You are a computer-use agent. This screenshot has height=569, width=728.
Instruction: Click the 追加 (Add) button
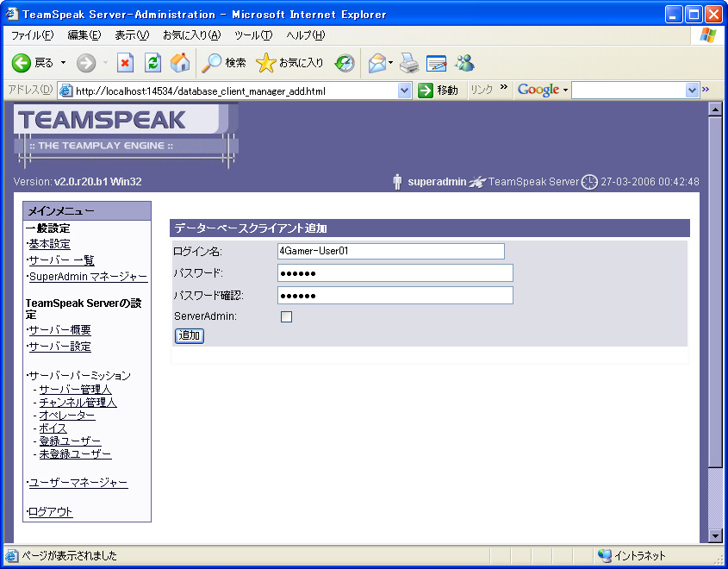tap(190, 335)
